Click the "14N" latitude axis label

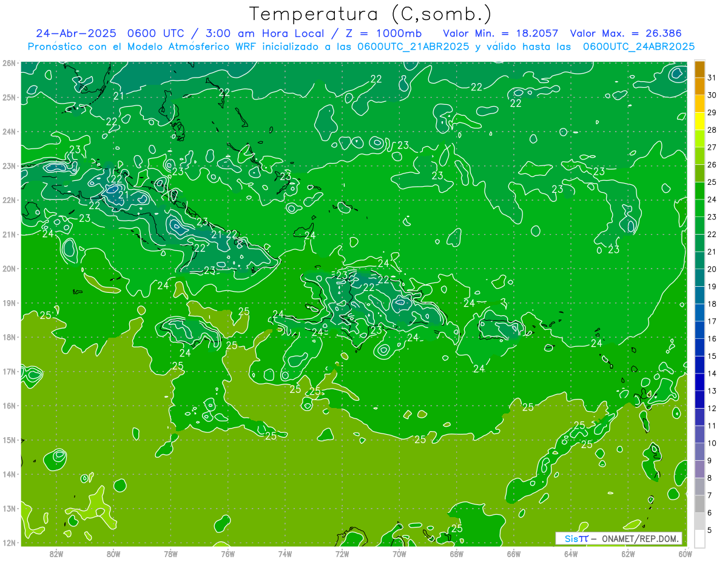pyautogui.click(x=9, y=474)
